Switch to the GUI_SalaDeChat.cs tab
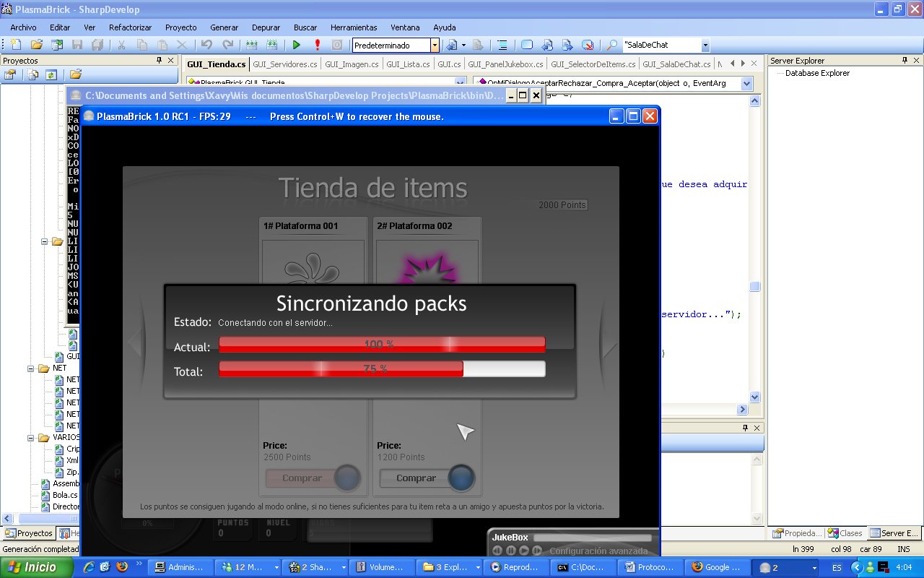This screenshot has height=578, width=924. tap(676, 64)
